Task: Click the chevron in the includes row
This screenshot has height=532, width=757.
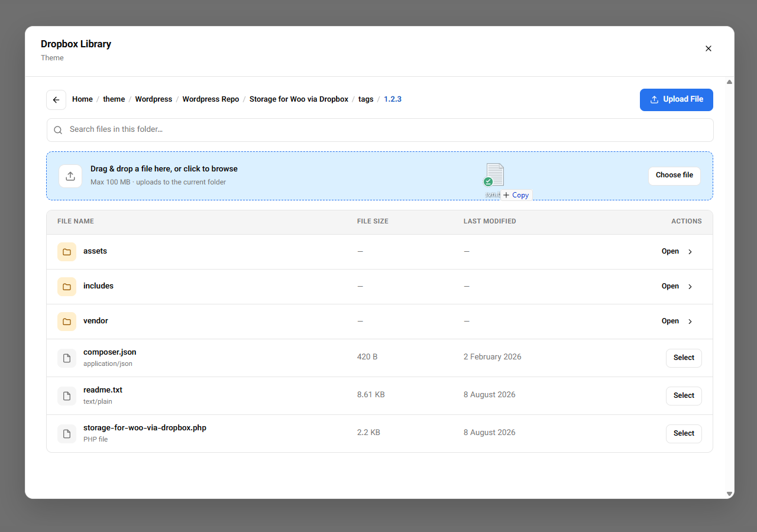Action: point(690,287)
